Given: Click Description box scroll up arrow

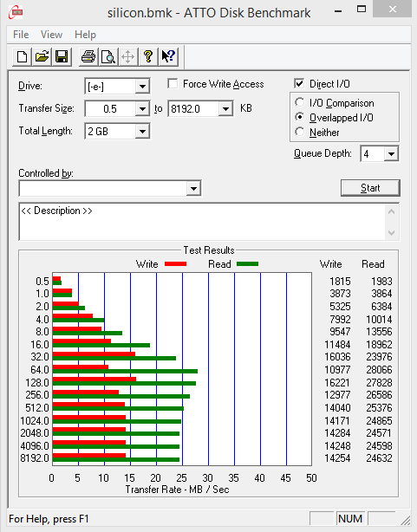Looking at the screenshot, I should click(391, 211).
